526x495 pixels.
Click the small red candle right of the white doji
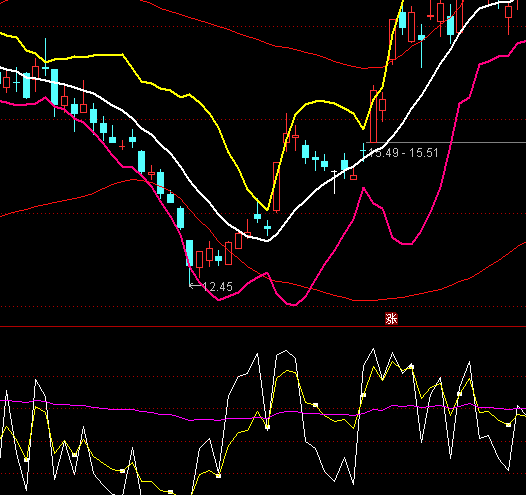(354, 176)
